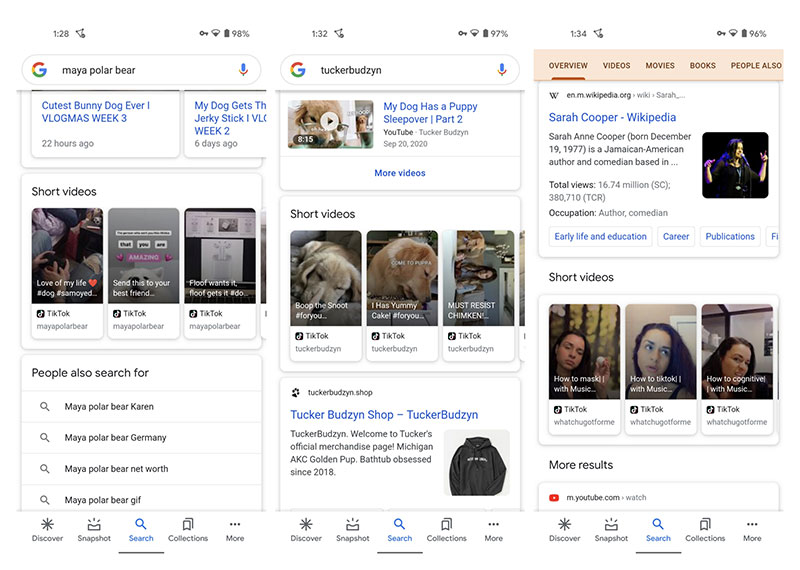Click Early life and education chip
Screen dimensions: 800x570
(601, 237)
